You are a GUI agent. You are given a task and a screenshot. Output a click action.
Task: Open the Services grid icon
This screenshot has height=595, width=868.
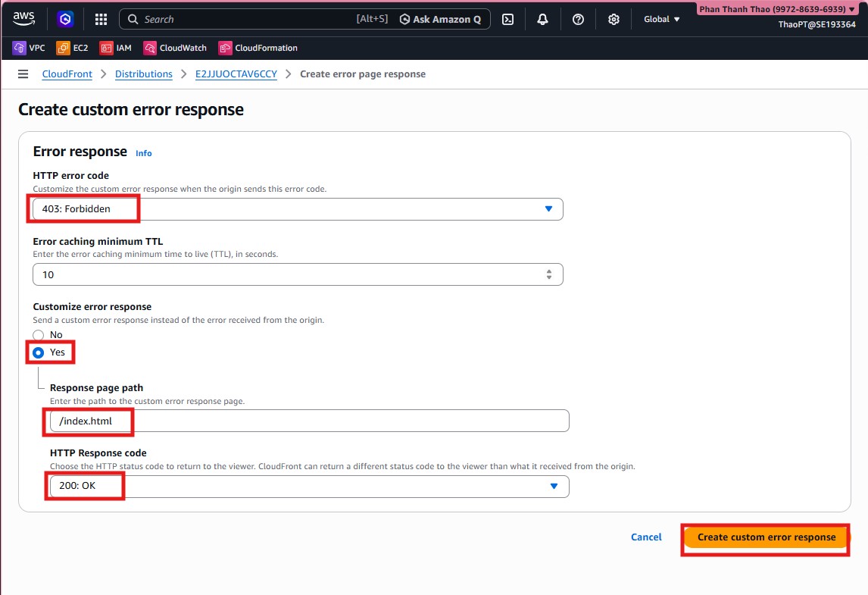101,19
